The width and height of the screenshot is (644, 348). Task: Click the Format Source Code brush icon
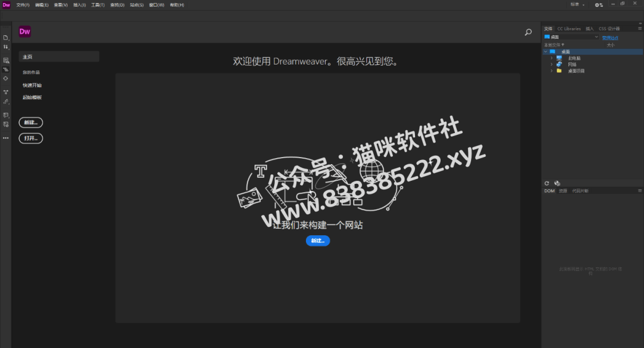pyautogui.click(x=6, y=101)
